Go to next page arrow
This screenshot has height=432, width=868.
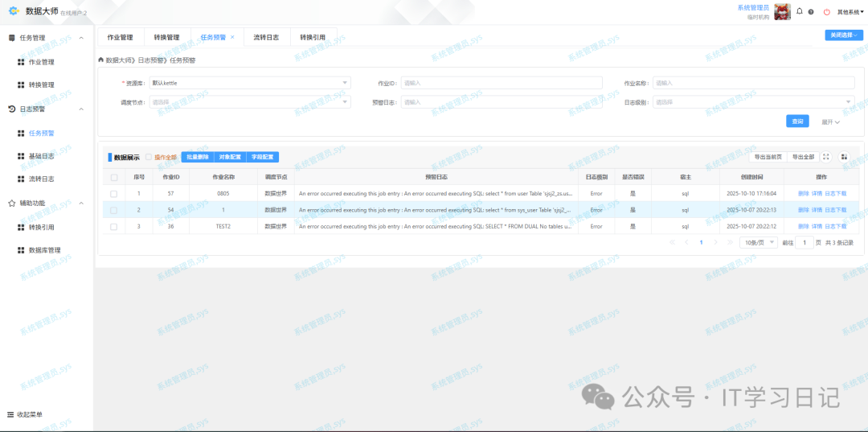point(716,243)
